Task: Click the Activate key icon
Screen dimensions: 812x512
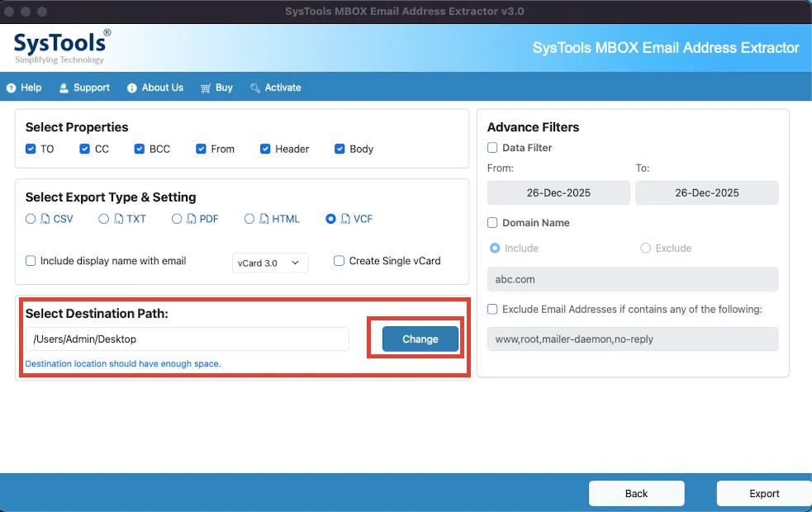Action: coord(255,88)
